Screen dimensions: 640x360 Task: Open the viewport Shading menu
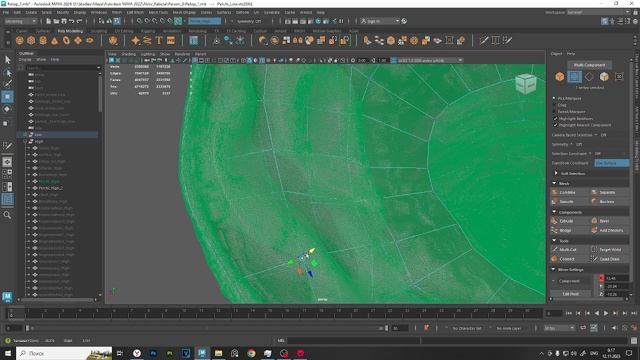128,54
